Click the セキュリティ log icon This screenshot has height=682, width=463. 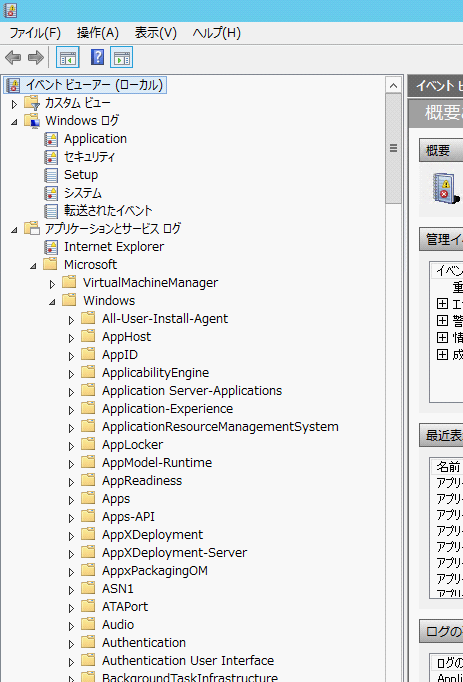point(51,157)
